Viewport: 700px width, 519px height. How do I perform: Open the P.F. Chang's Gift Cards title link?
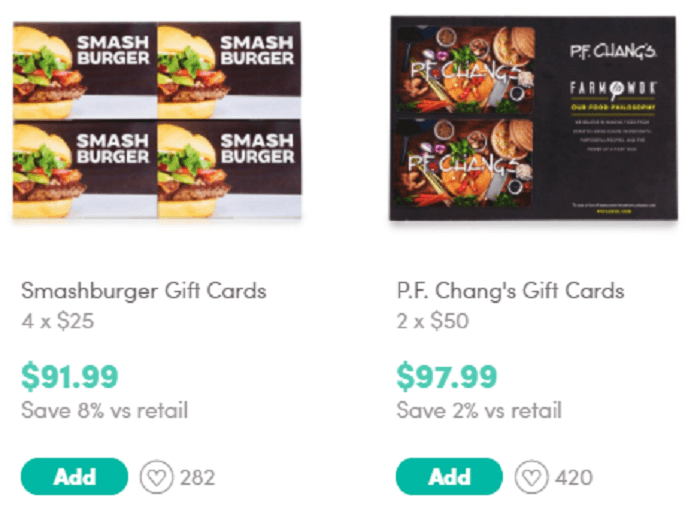(x=510, y=291)
